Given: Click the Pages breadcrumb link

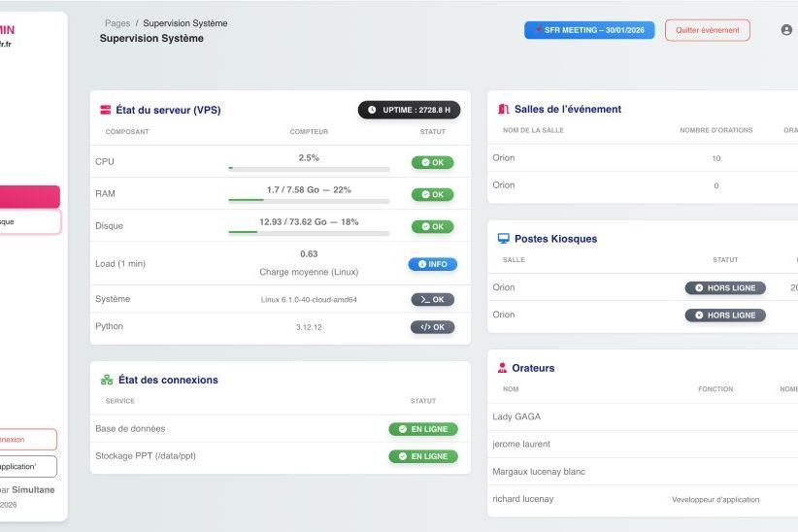Looking at the screenshot, I should 116,22.
